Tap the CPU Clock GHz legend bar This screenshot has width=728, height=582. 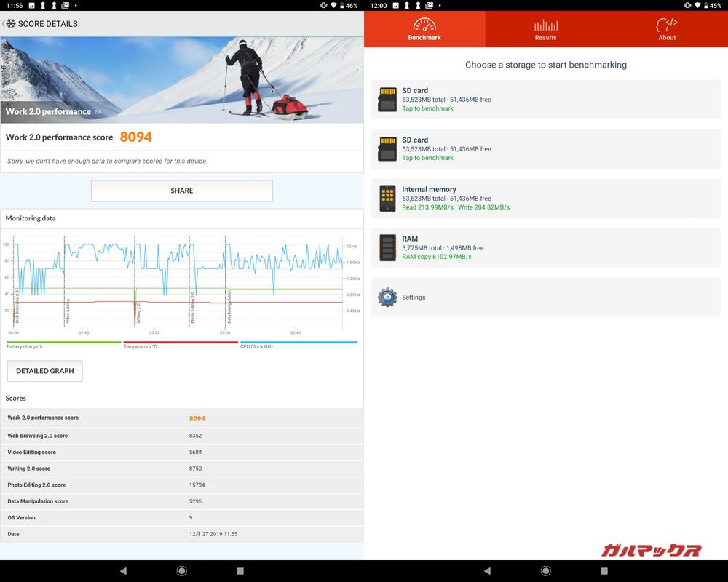click(298, 343)
